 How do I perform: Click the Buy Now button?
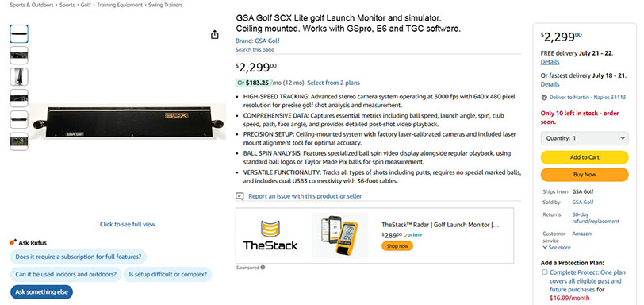pyautogui.click(x=585, y=174)
